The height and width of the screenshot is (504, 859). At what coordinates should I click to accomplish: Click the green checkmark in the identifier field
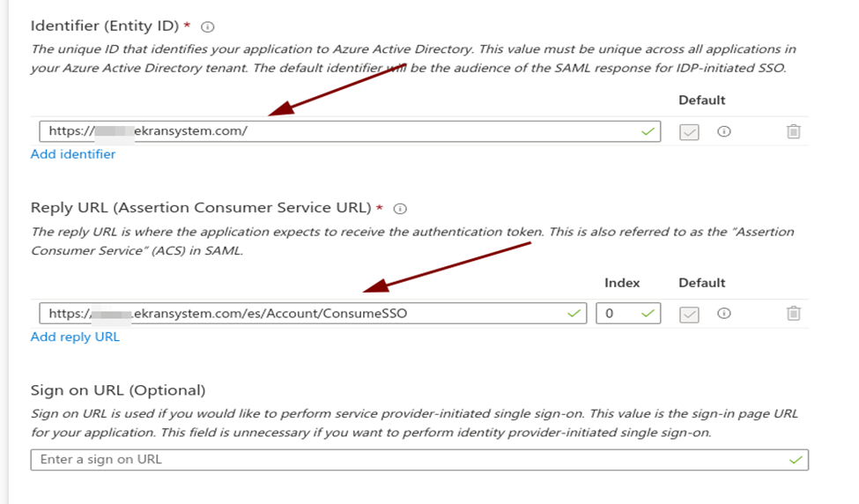[x=648, y=131]
